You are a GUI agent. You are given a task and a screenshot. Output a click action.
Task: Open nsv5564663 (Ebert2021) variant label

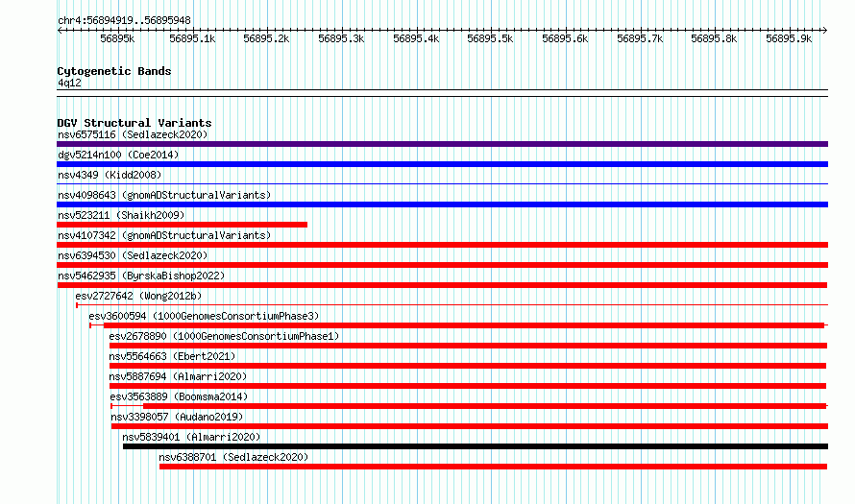pyautogui.click(x=172, y=356)
